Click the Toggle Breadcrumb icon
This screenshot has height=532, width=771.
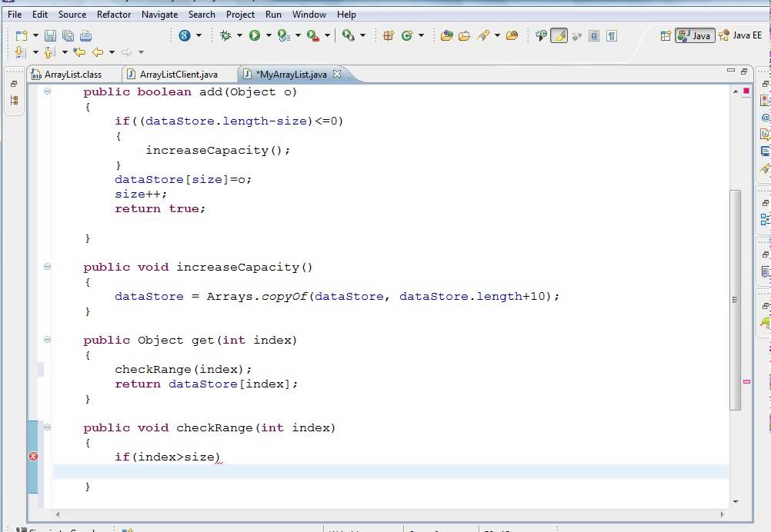click(x=541, y=35)
